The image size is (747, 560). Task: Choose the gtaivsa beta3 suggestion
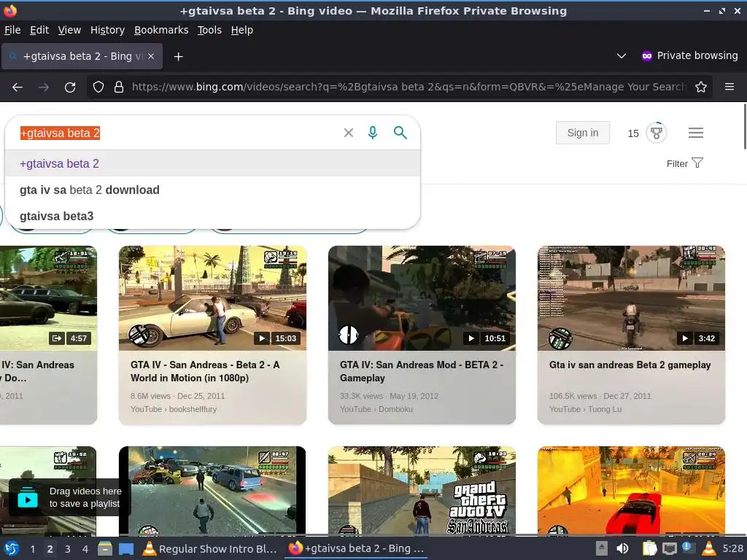[212, 216]
